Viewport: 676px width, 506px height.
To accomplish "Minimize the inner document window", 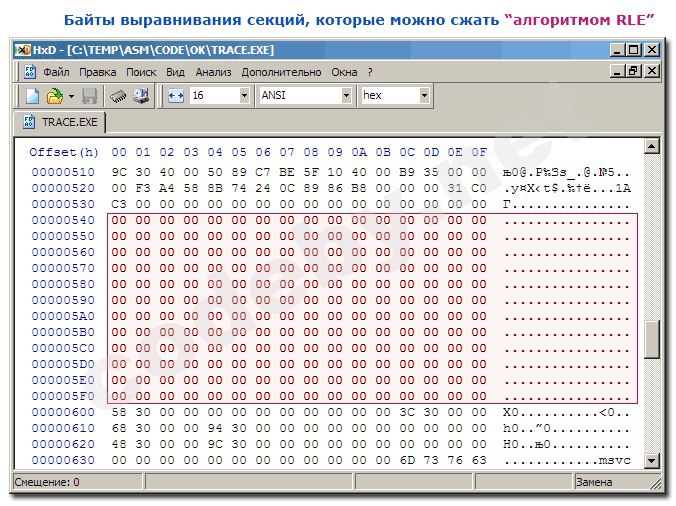I will click(x=617, y=71).
